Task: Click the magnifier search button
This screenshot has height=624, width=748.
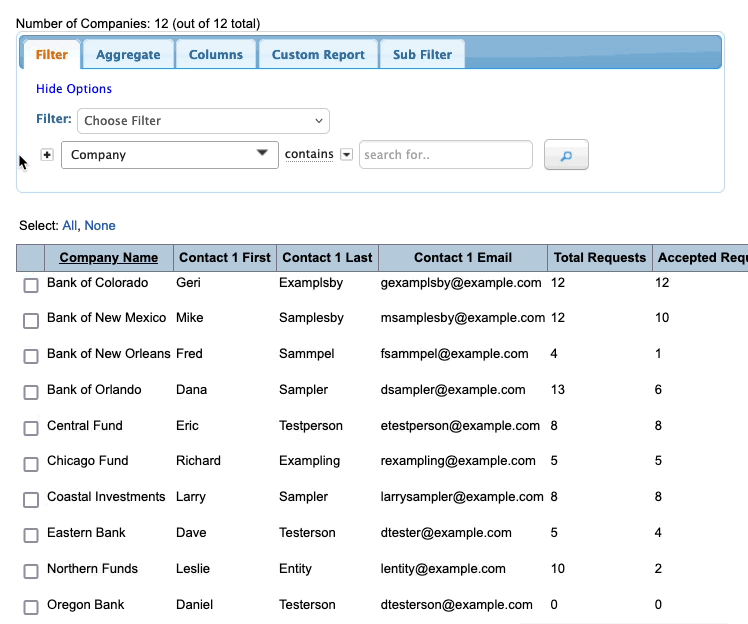Action: tap(566, 155)
